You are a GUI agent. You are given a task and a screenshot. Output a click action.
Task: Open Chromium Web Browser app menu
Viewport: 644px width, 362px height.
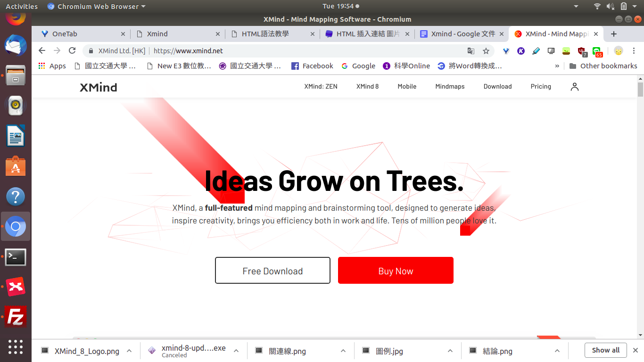[x=97, y=7]
